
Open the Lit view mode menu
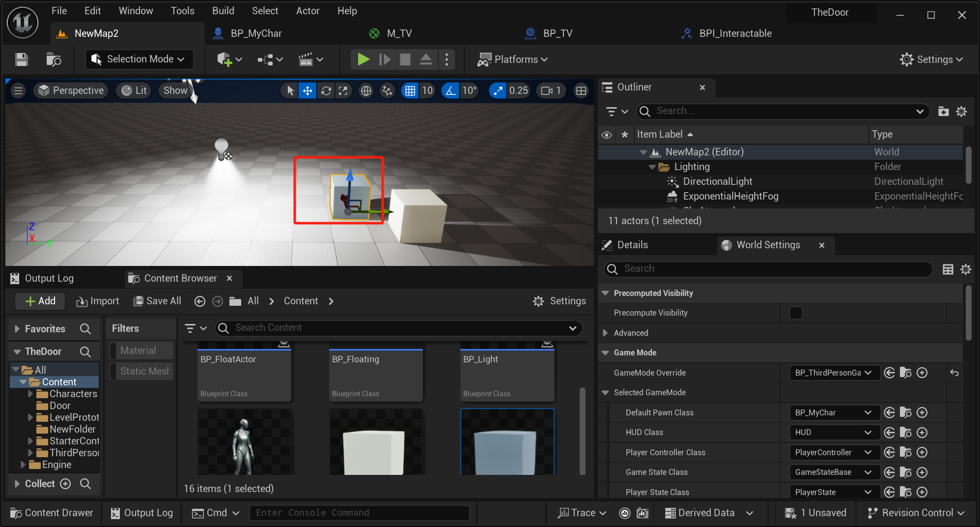click(135, 90)
